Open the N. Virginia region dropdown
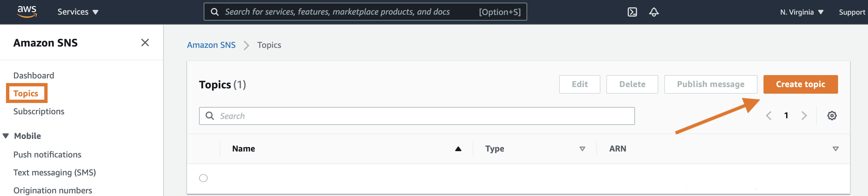 [x=802, y=12]
